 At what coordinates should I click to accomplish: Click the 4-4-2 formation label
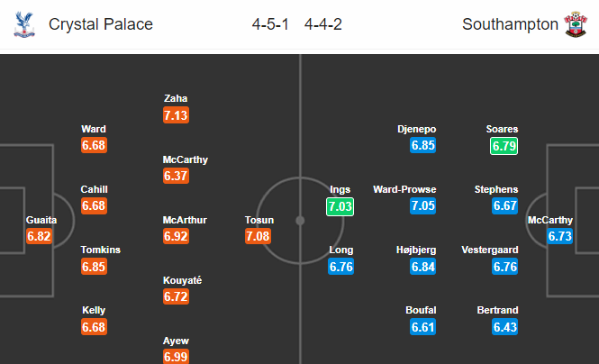[322, 24]
